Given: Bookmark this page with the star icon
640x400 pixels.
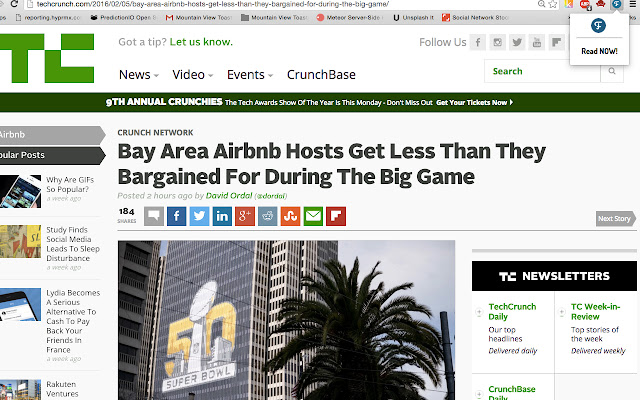Looking at the screenshot, I should coord(553,4).
